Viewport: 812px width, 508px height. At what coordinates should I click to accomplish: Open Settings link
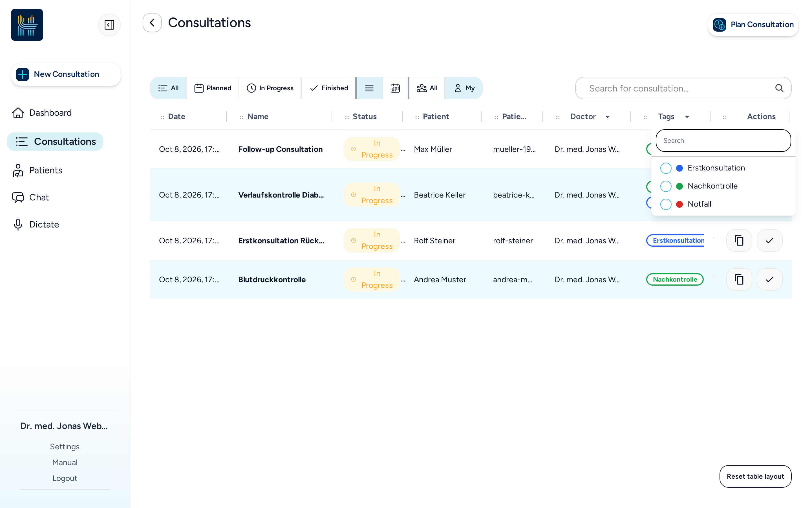pyautogui.click(x=65, y=446)
